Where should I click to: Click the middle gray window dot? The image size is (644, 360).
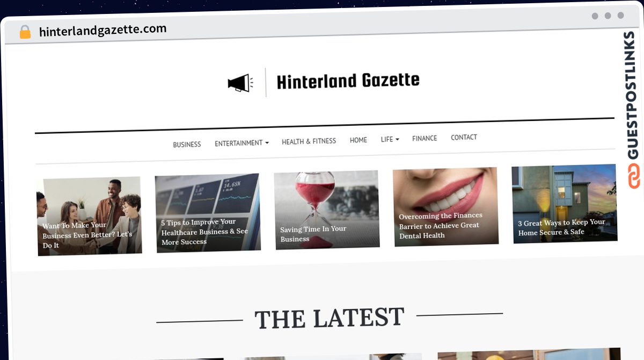[608, 16]
